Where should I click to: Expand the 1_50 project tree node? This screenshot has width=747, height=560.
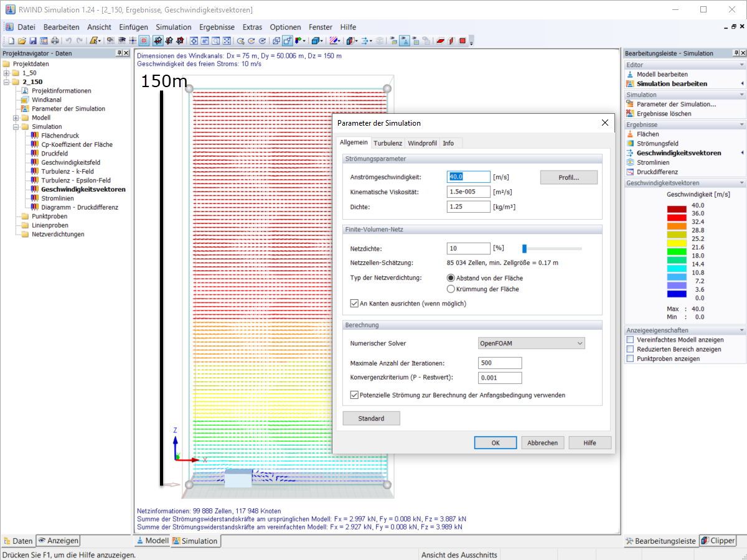pos(7,73)
